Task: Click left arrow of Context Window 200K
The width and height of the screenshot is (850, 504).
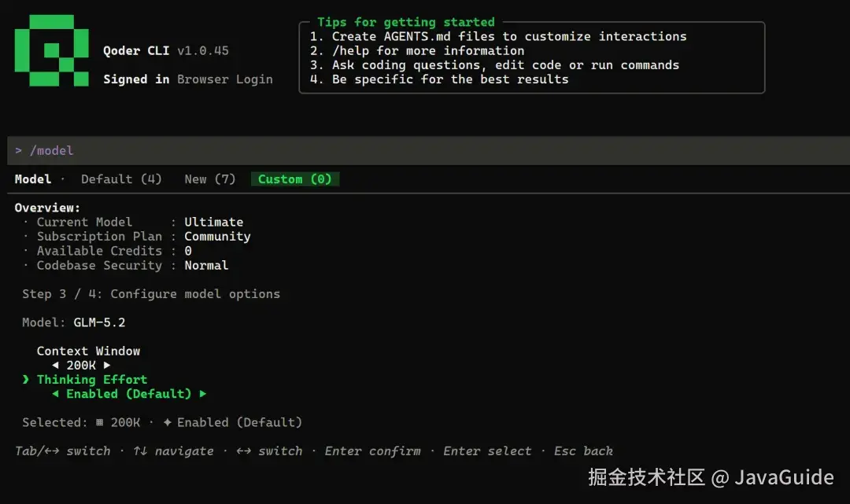Action: (x=55, y=366)
